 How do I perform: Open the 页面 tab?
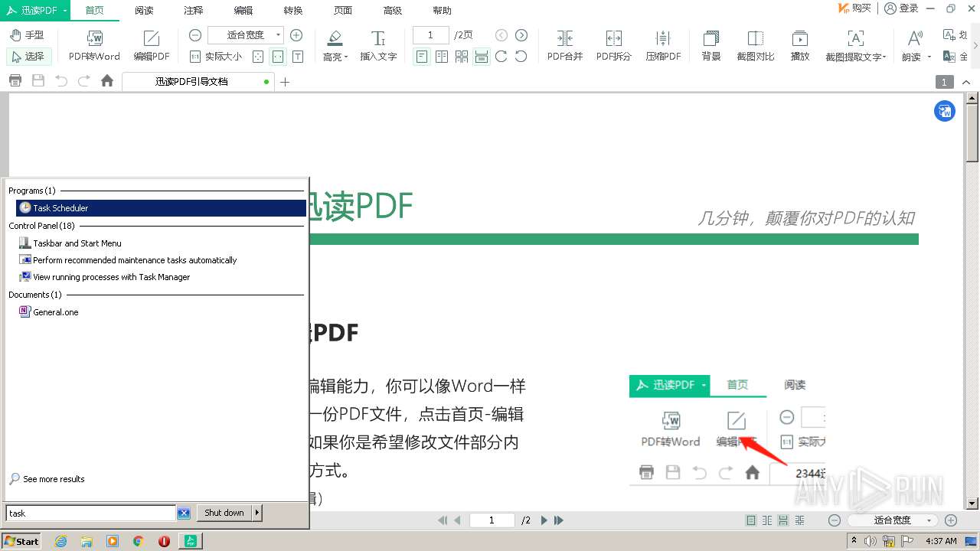(343, 10)
